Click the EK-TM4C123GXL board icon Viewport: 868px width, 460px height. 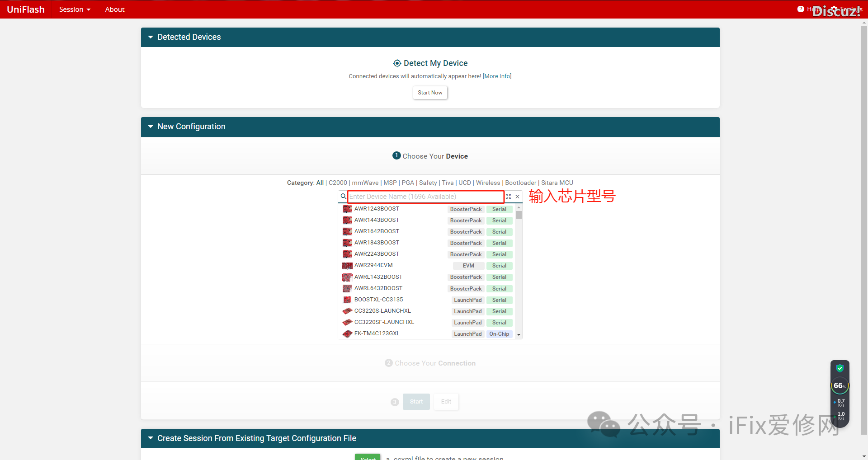[347, 334]
